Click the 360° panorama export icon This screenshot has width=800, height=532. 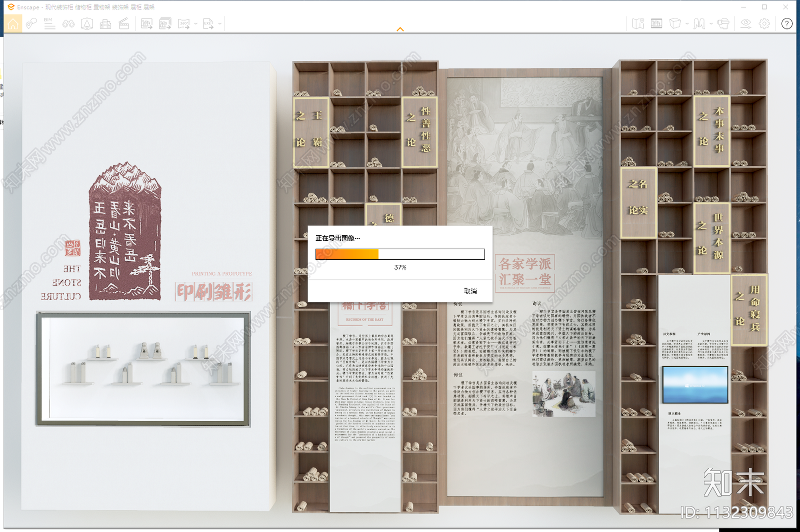(x=184, y=23)
